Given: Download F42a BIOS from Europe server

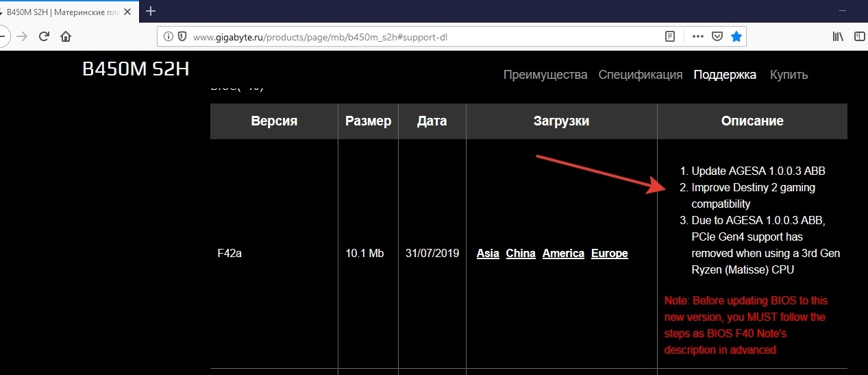Looking at the screenshot, I should (x=609, y=254).
